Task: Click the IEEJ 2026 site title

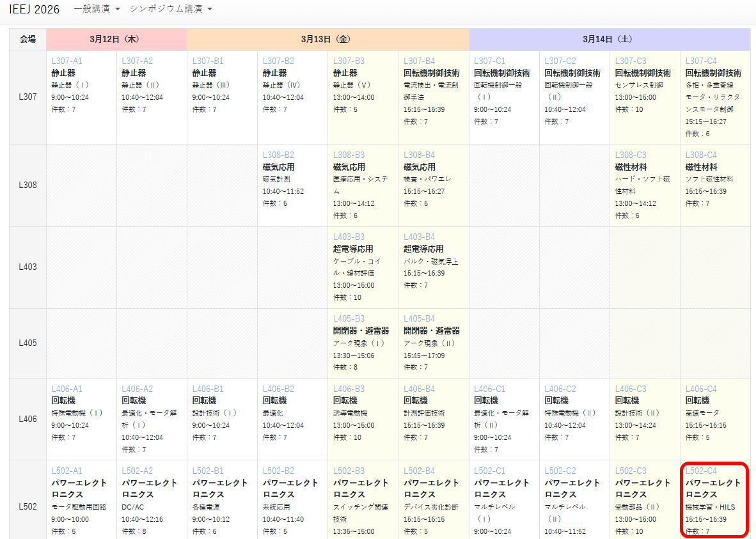Action: (35, 10)
